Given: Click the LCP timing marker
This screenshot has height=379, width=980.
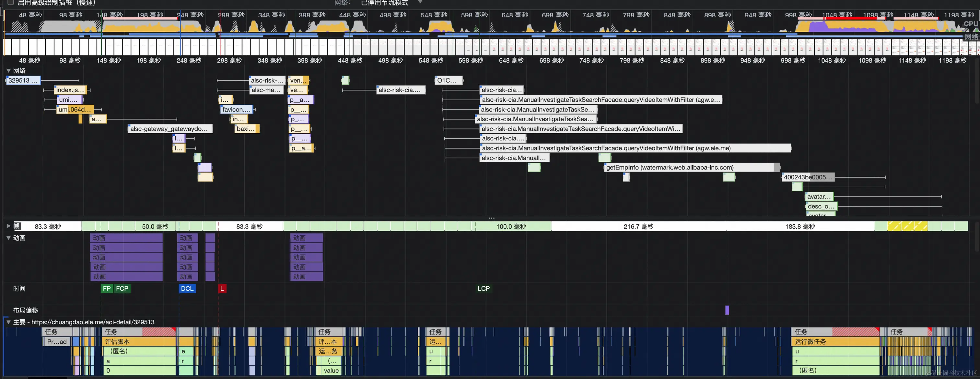Looking at the screenshot, I should (483, 289).
